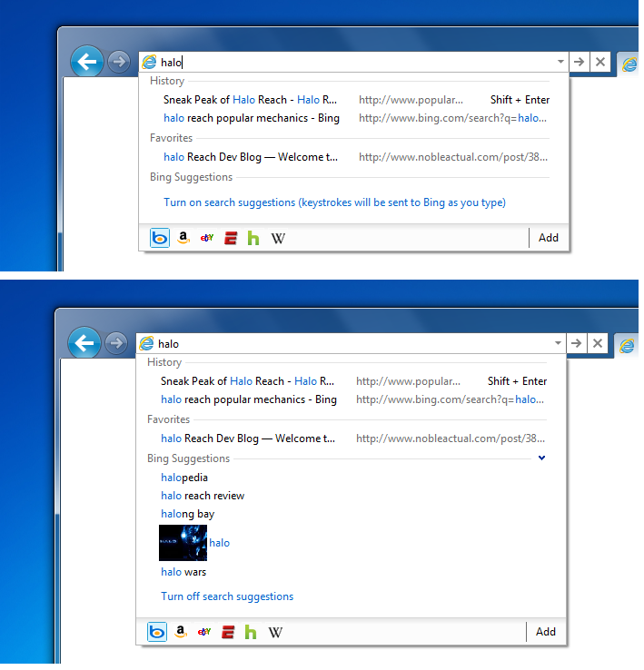Select ESPN search provider in top dropdown
The width and height of the screenshot is (644, 670).
click(231, 238)
